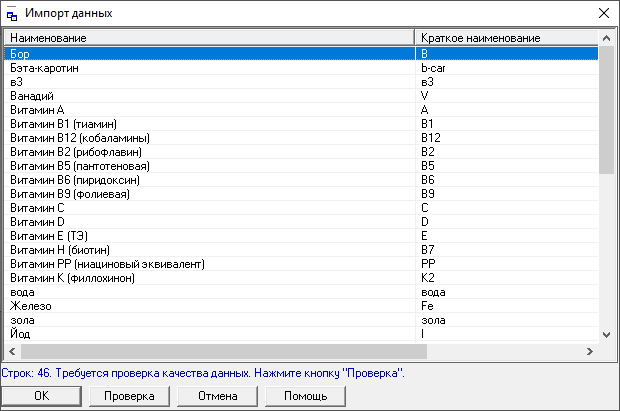Sort by the Наименование column header
Viewport: 620px width, 411px height.
click(209, 38)
